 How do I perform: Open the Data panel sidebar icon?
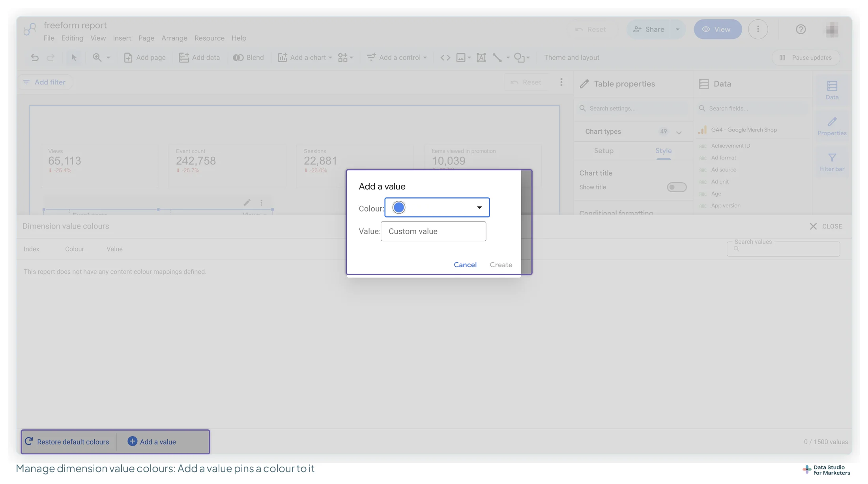pyautogui.click(x=832, y=90)
